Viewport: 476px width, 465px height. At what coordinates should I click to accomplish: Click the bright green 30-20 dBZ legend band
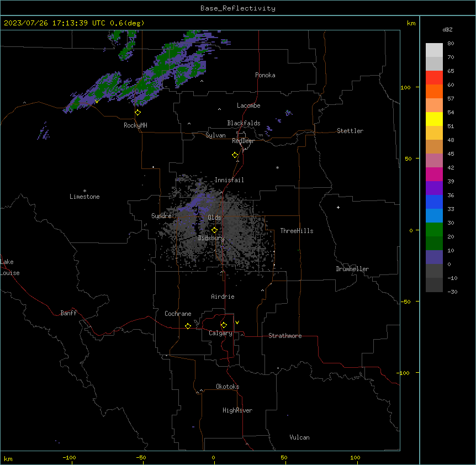(434, 230)
